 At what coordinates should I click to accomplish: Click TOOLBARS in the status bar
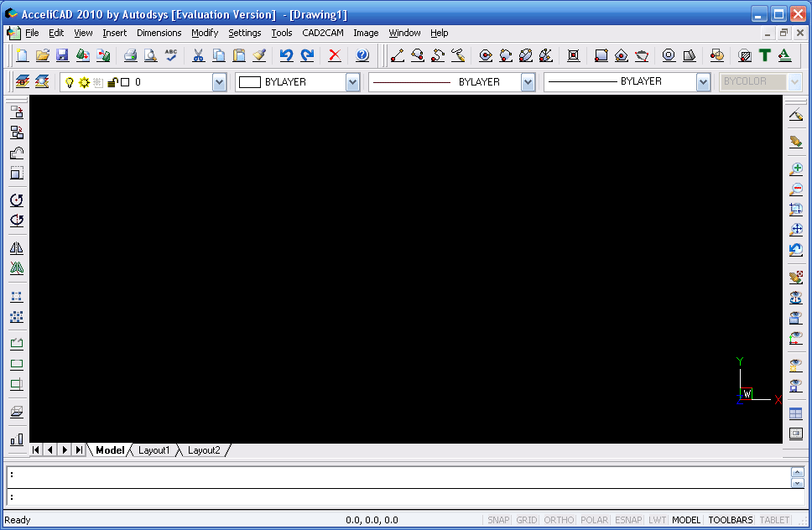[730, 520]
